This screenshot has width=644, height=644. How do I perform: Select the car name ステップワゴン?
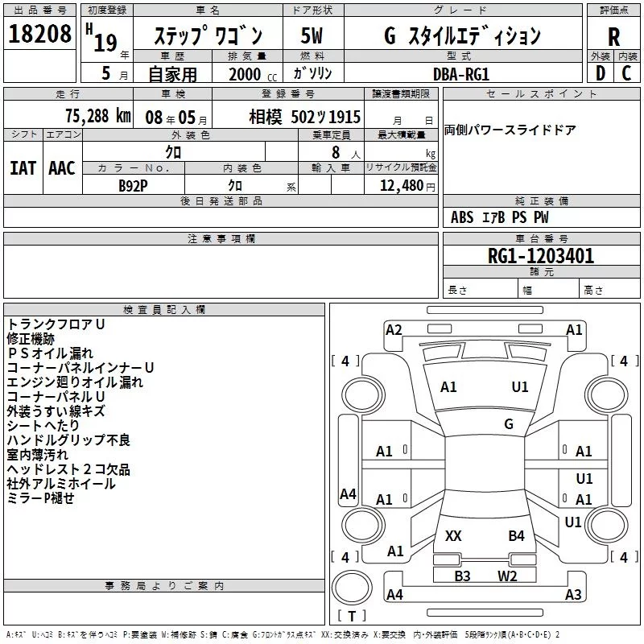point(208,35)
